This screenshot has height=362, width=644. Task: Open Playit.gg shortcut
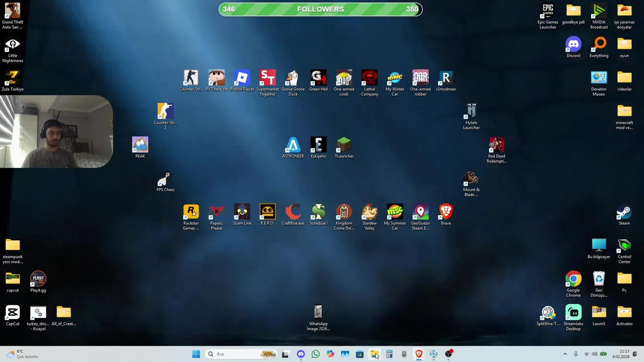(38, 282)
